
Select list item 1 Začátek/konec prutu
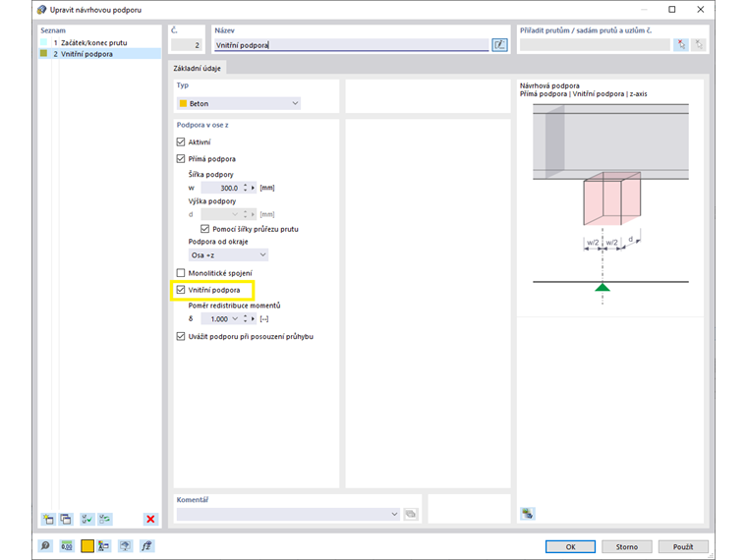pyautogui.click(x=99, y=42)
